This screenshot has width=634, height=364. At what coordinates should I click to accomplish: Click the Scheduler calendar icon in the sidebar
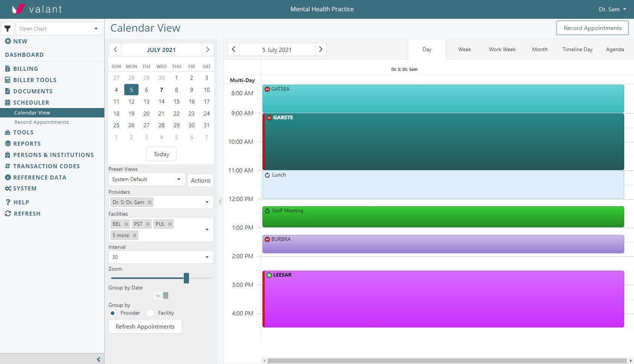[x=7, y=102]
